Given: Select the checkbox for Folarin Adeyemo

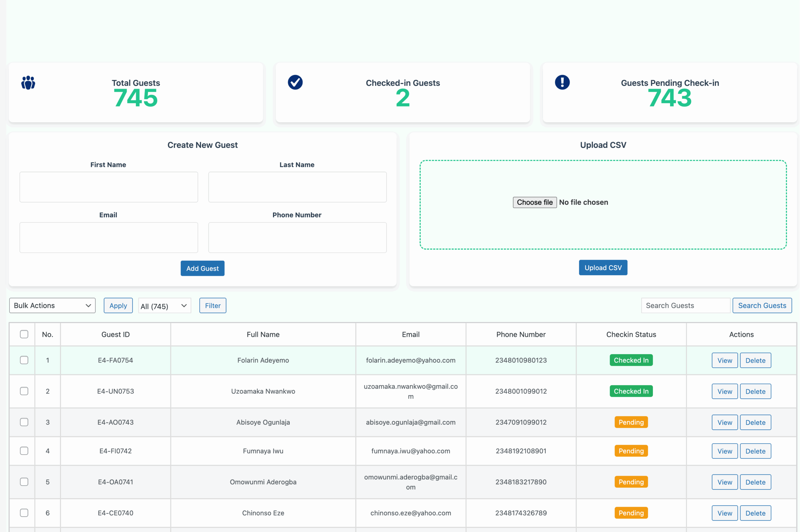Looking at the screenshot, I should [x=24, y=360].
